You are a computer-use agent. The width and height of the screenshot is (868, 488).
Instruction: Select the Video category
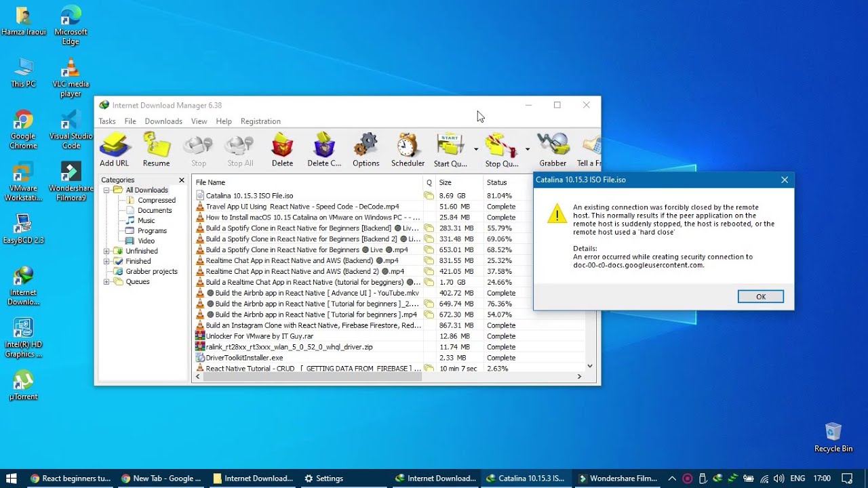146,241
